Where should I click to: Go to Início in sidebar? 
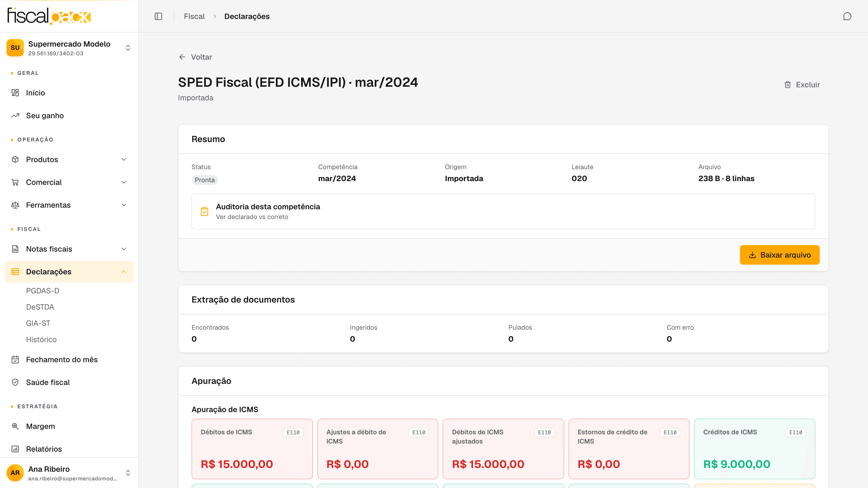pyautogui.click(x=69, y=93)
